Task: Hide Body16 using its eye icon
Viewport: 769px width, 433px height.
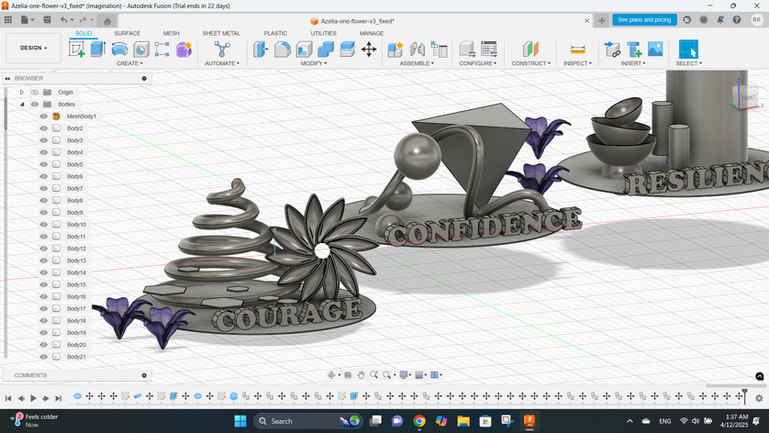Action: coord(44,297)
